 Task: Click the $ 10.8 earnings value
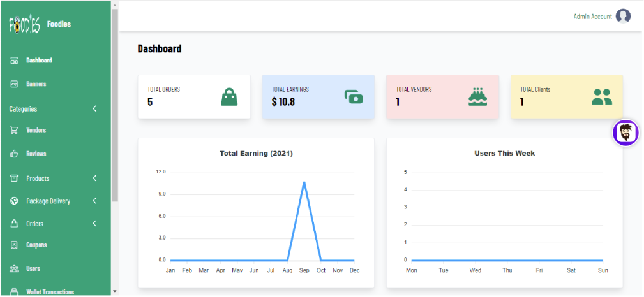click(x=283, y=102)
